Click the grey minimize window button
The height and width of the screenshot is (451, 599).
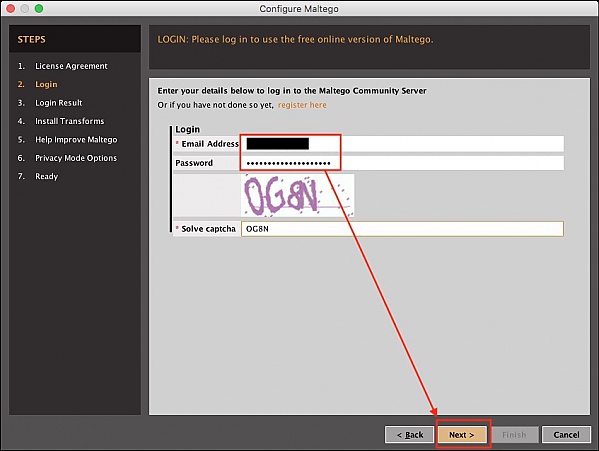[x=25, y=8]
